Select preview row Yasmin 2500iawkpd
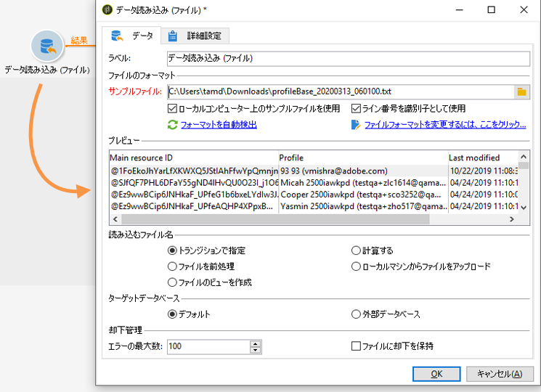541x392 pixels. tap(314, 206)
